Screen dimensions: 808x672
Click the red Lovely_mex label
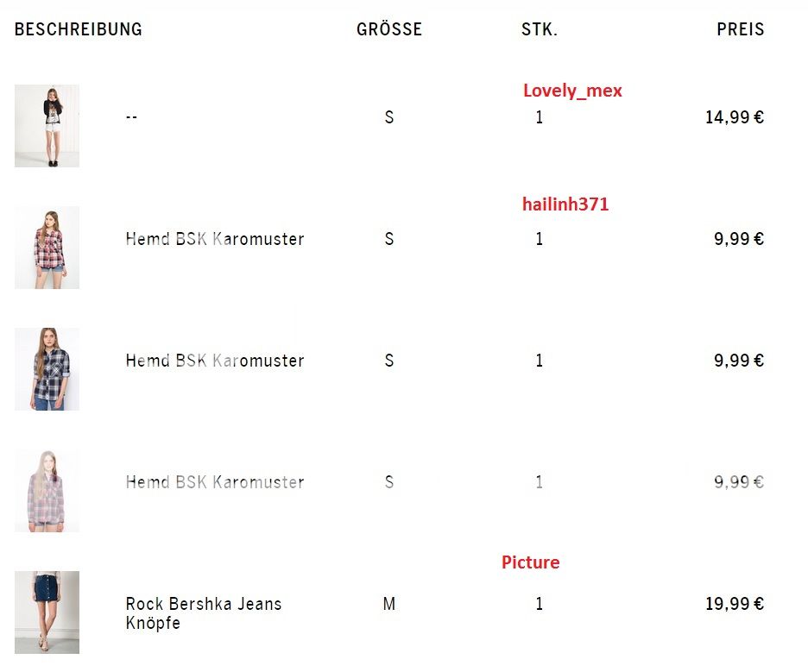[x=572, y=91]
